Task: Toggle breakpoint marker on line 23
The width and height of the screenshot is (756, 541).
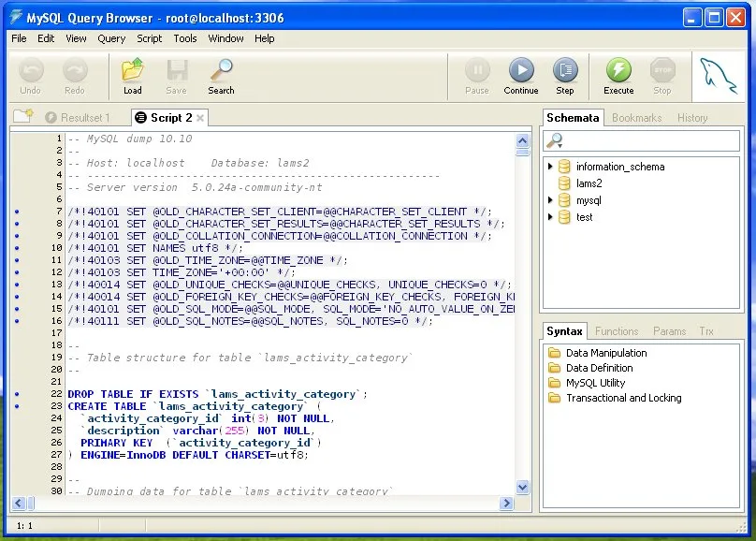Action: [x=18, y=406]
